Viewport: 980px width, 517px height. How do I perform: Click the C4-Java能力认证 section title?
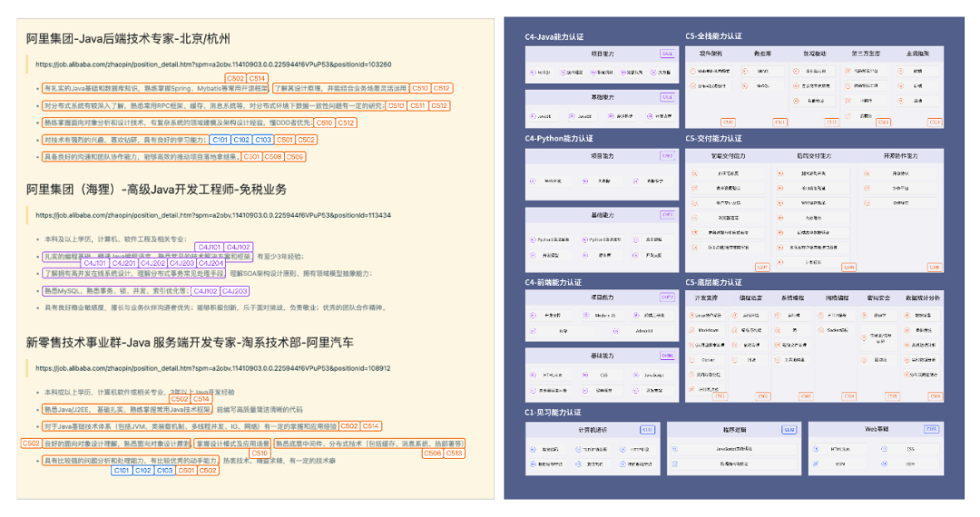tap(554, 37)
